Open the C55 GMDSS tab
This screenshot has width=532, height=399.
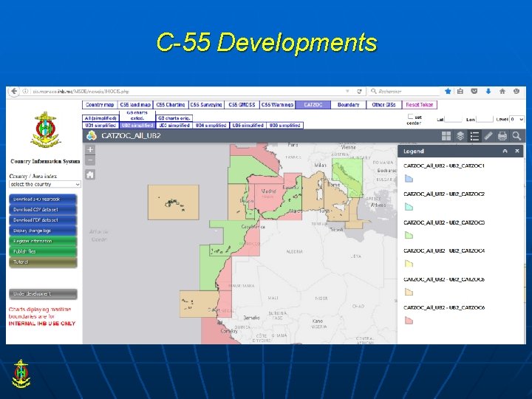coord(242,105)
